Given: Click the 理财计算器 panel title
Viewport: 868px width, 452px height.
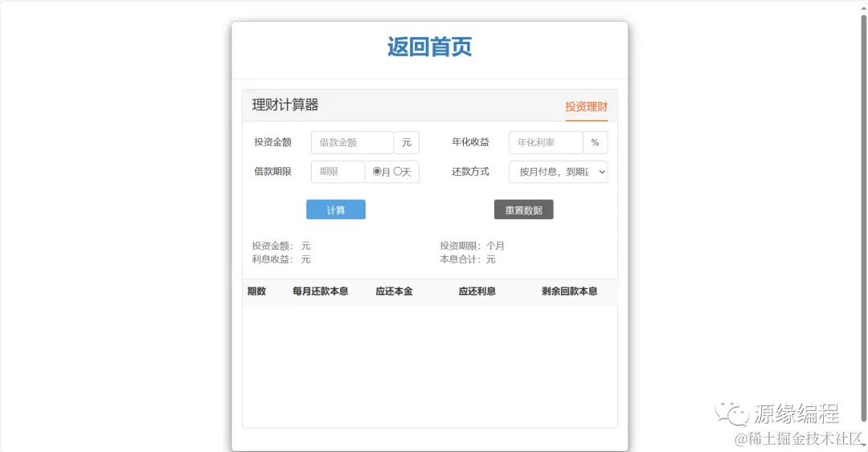Looking at the screenshot, I should (285, 105).
